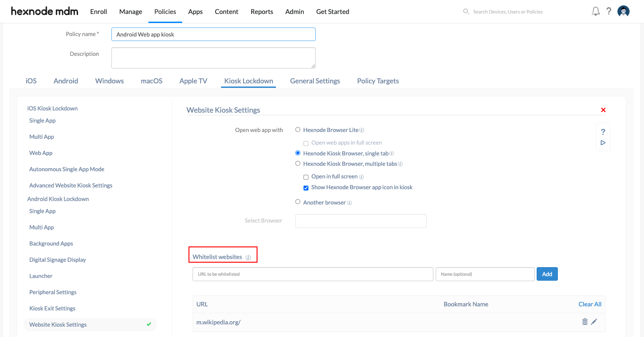This screenshot has height=337, width=644.
Task: Enable Open in full screen checkbox
Action: [306, 177]
